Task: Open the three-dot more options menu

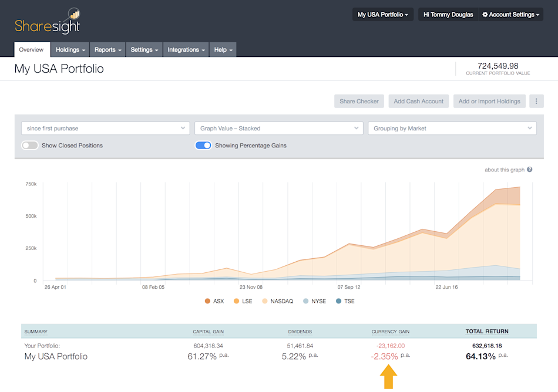Action: 536,102
